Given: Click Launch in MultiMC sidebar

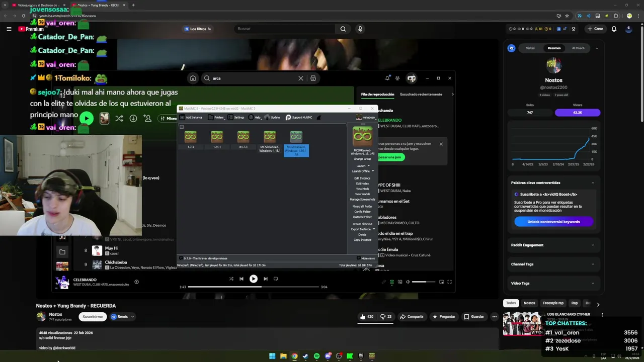Looking at the screenshot, I should pyautogui.click(x=361, y=165).
